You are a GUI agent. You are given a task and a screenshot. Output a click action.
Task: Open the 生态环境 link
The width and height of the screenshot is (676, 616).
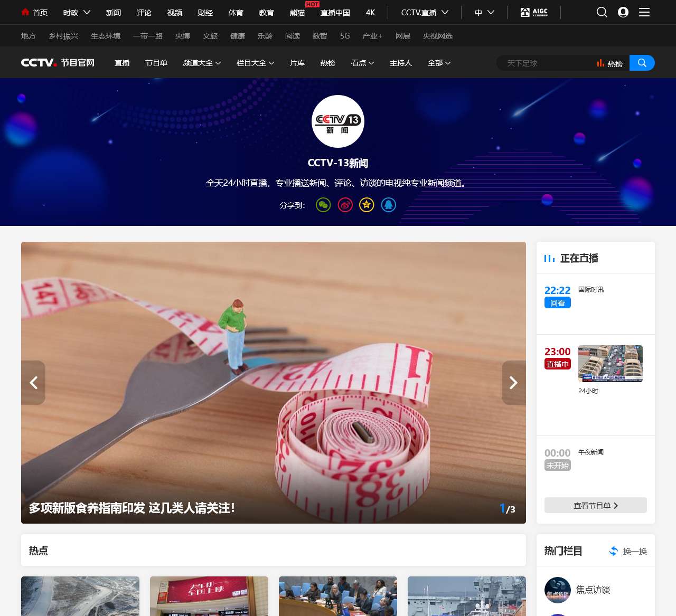click(x=106, y=36)
